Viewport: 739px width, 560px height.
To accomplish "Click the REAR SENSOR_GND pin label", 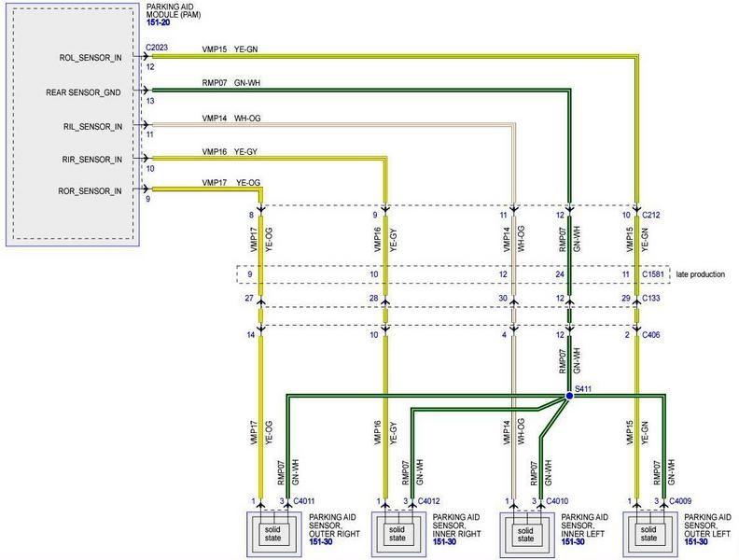I will pyautogui.click(x=83, y=92).
